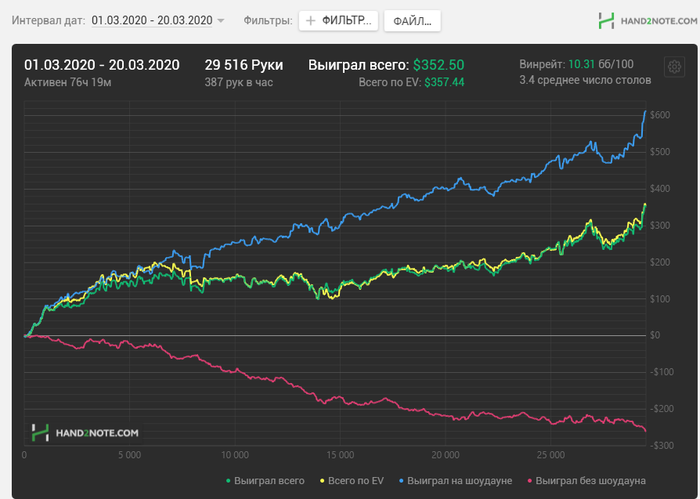Click the Фильтры label
Viewport: 700px width, 499px height.
268,21
